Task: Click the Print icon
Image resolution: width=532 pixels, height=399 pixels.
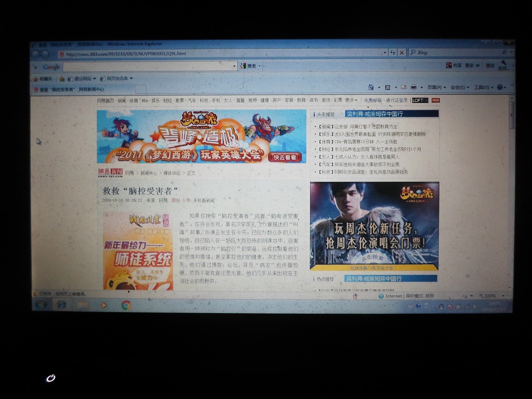Action: (414, 87)
